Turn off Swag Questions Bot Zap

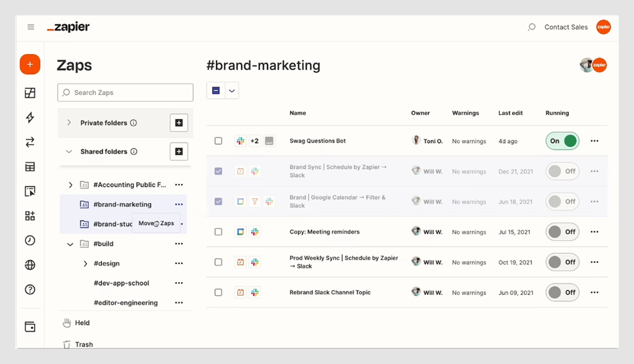(562, 141)
